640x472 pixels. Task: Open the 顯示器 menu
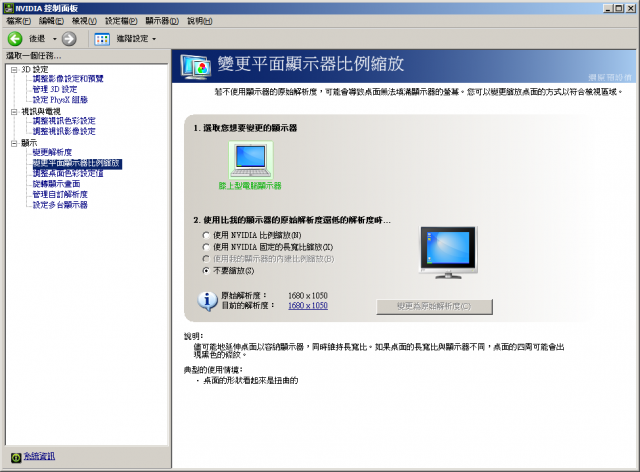162,21
